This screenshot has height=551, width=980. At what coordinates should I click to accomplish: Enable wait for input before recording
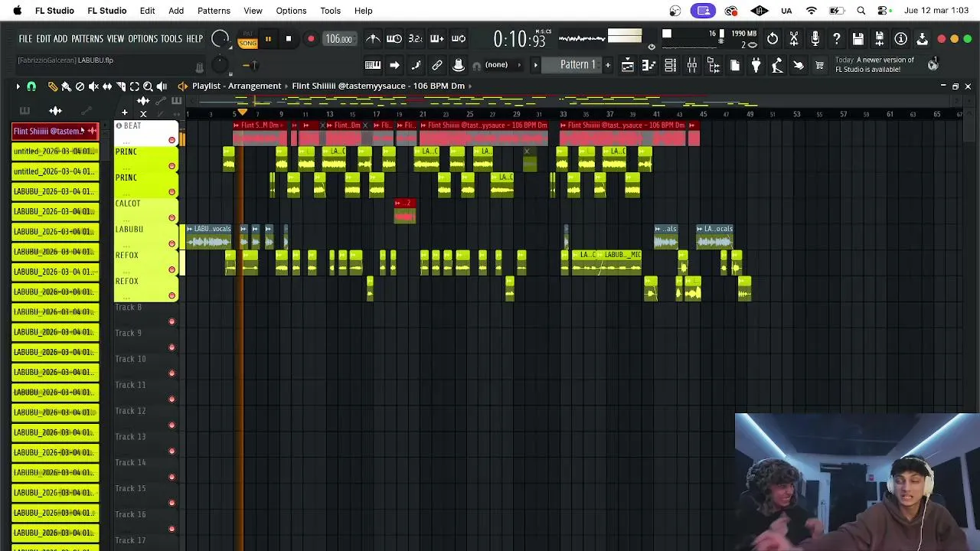(x=394, y=39)
